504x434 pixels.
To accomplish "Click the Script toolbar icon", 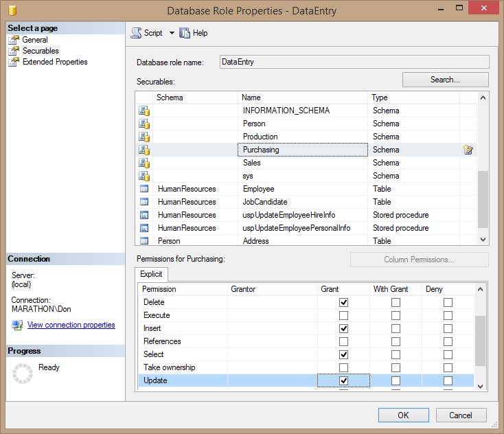I will [136, 33].
